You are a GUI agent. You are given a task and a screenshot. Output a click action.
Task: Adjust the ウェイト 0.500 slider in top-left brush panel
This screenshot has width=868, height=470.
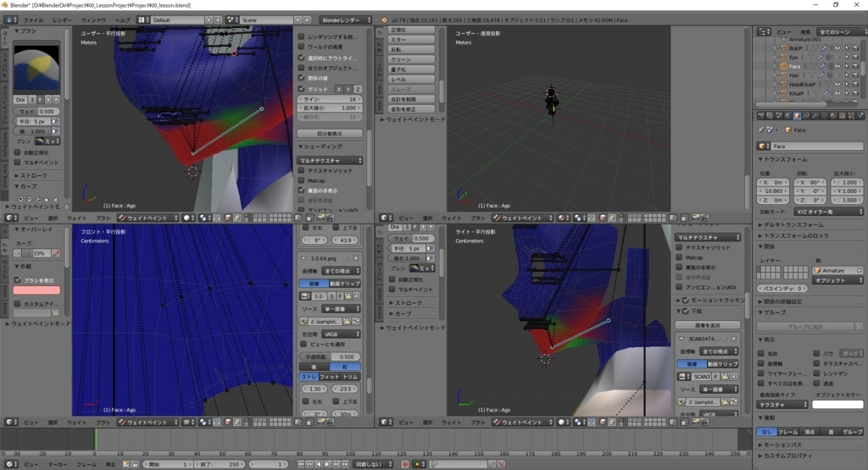tap(37, 111)
